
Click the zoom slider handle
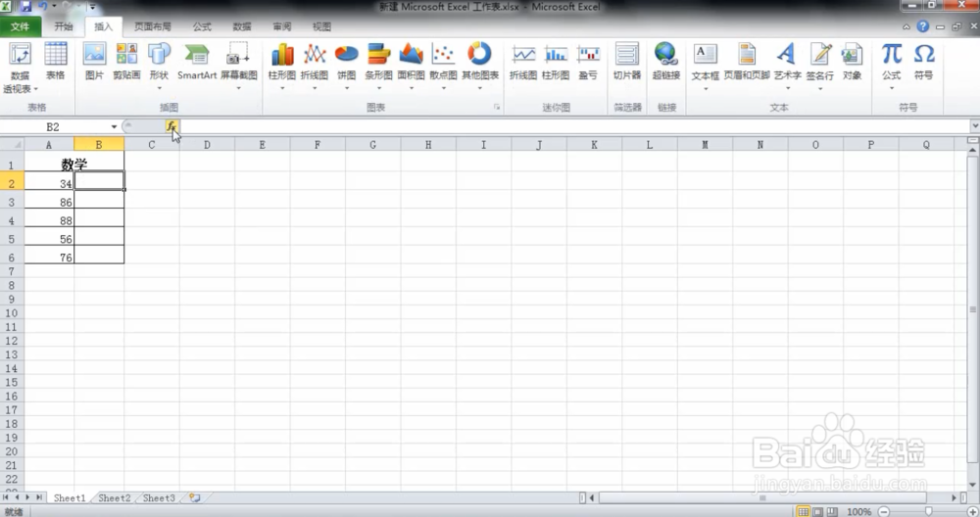[x=929, y=511]
